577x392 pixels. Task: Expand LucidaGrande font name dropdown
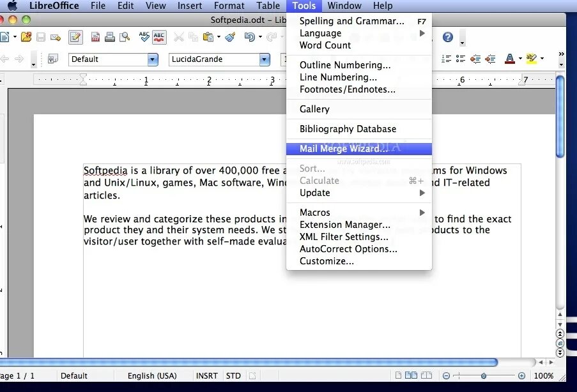pos(264,59)
